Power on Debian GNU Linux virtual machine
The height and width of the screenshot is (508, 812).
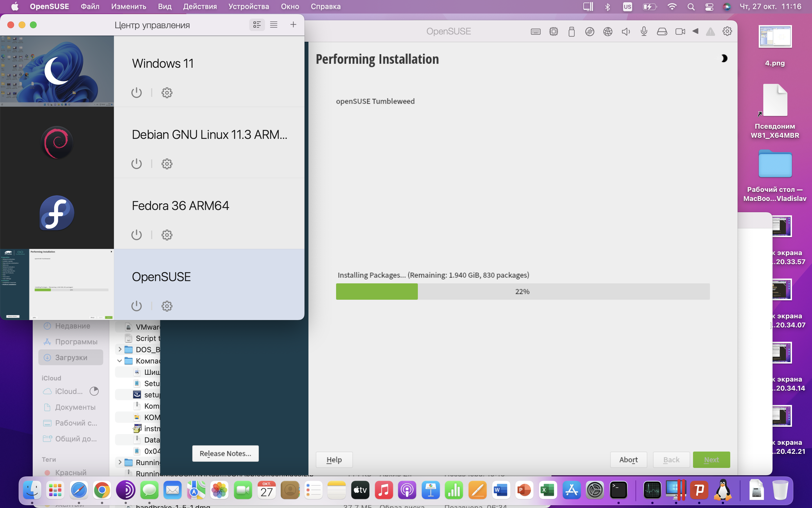click(136, 164)
